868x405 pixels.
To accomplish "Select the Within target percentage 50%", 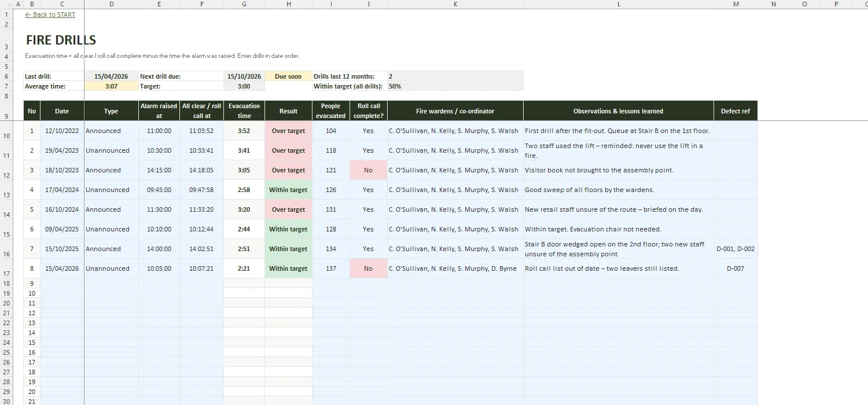I will 455,86.
